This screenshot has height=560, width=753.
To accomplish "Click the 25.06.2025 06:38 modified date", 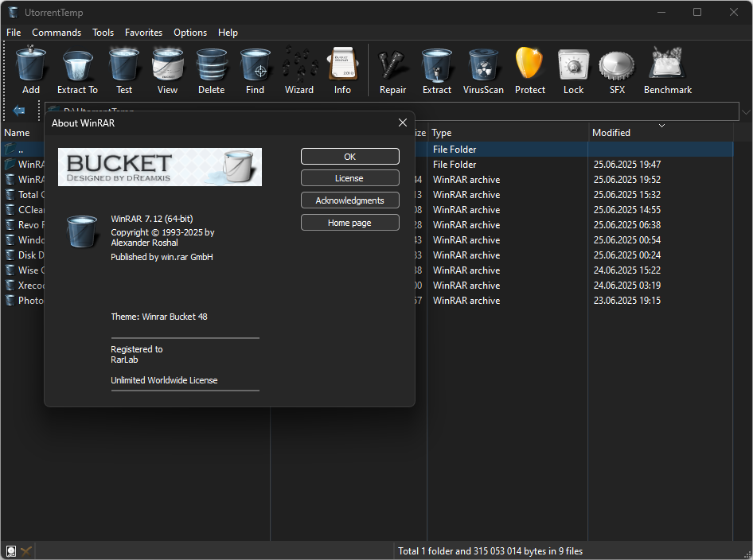I will 626,225.
